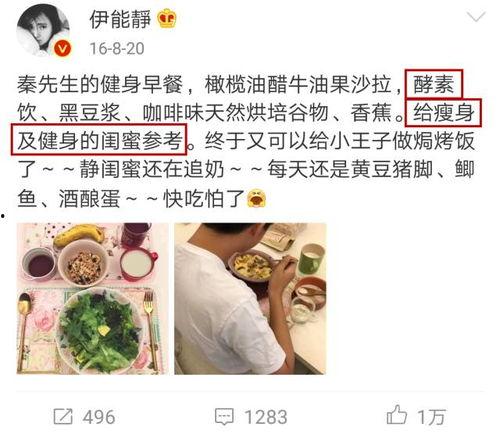Click the repost share icon
500x441 pixels.
(x=63, y=416)
